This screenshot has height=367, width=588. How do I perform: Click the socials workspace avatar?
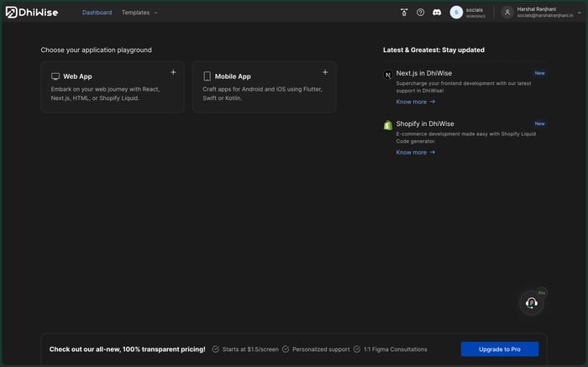456,13
